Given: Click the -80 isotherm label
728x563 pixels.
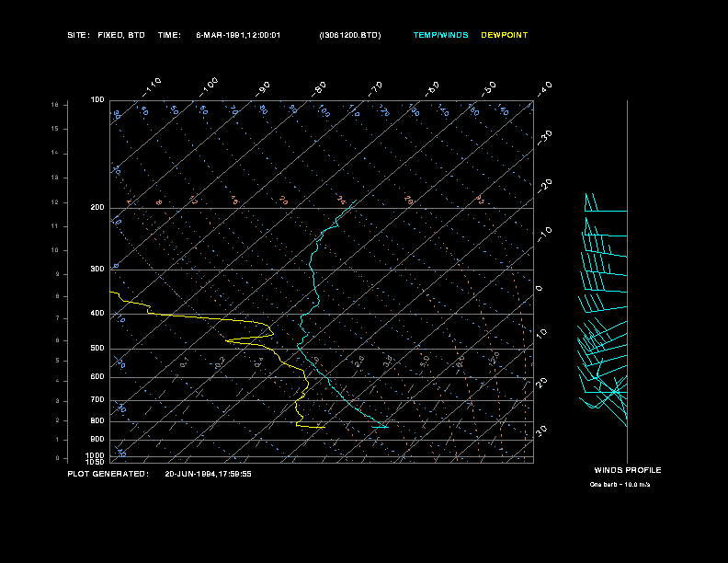Looking at the screenshot, I should point(319,89).
